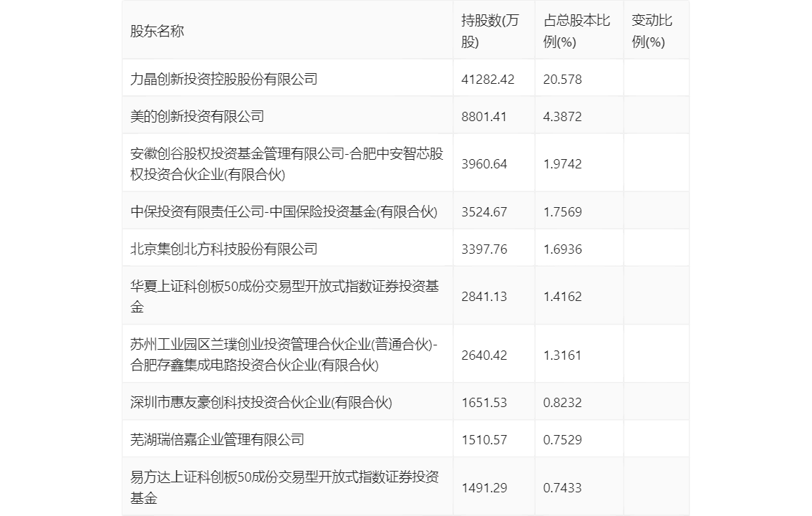The height and width of the screenshot is (516, 812).
Task: Click the 2841.13 shares value
Action: [x=483, y=297]
